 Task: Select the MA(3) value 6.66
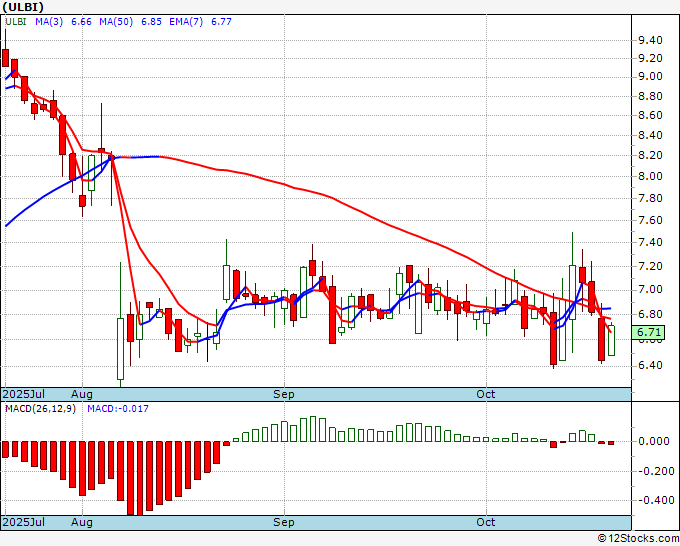click(82, 22)
